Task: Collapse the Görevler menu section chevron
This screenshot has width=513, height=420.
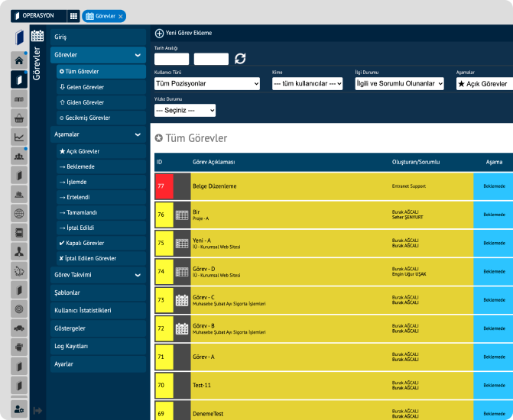Action: click(x=138, y=55)
